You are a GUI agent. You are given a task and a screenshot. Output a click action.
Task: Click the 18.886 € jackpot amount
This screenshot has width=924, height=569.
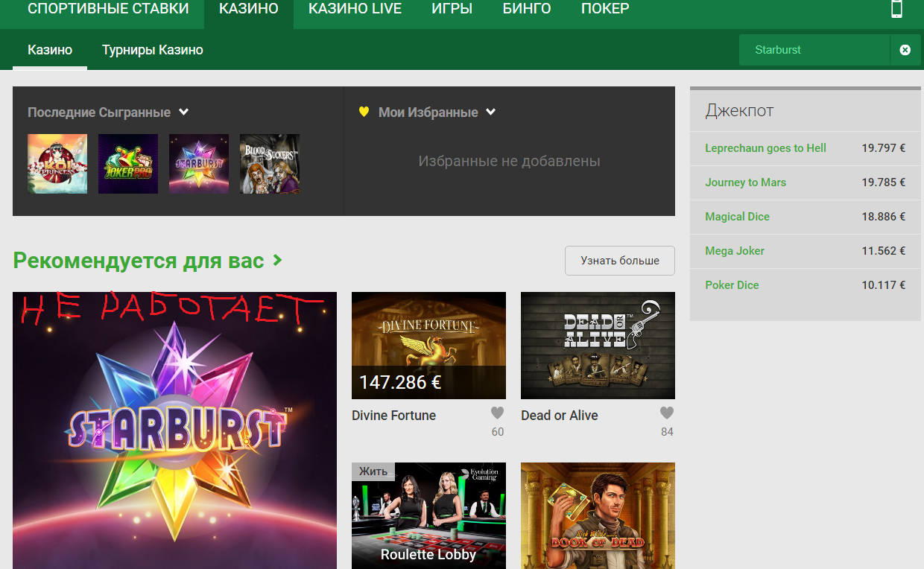tap(884, 217)
